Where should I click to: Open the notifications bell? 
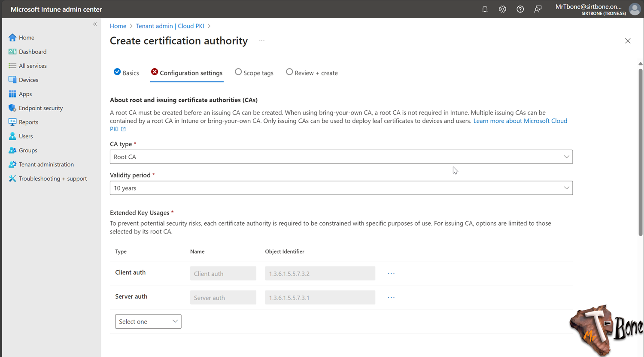pos(485,9)
